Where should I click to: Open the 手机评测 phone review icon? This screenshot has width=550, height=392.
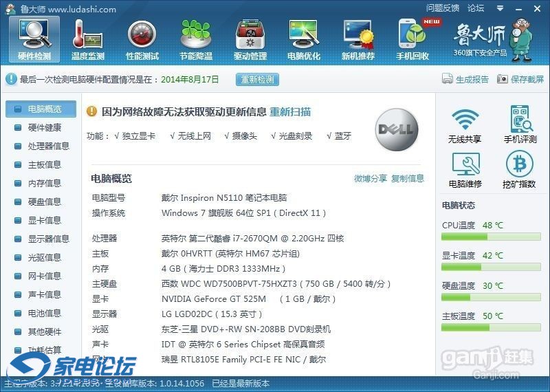[x=520, y=125]
